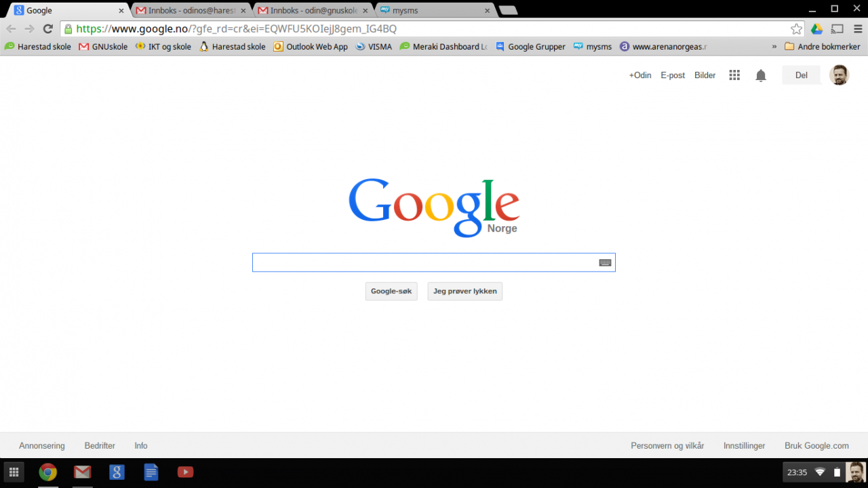The height and width of the screenshot is (488, 868).
Task: Open the GNUskole bookmark
Action: point(103,47)
